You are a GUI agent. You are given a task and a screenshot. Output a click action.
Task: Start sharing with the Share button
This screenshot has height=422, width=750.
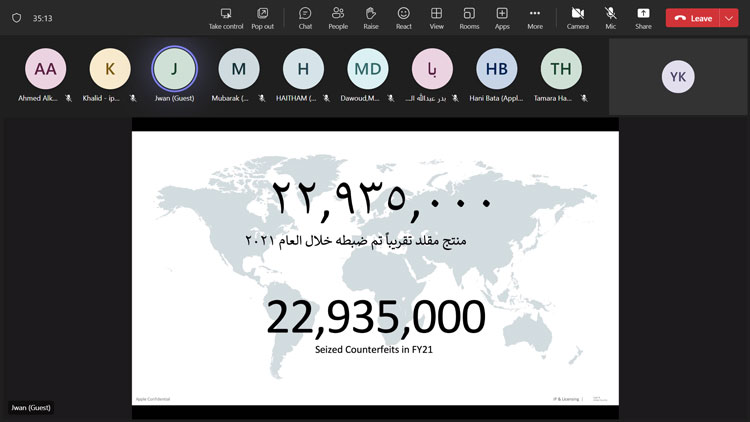[643, 17]
